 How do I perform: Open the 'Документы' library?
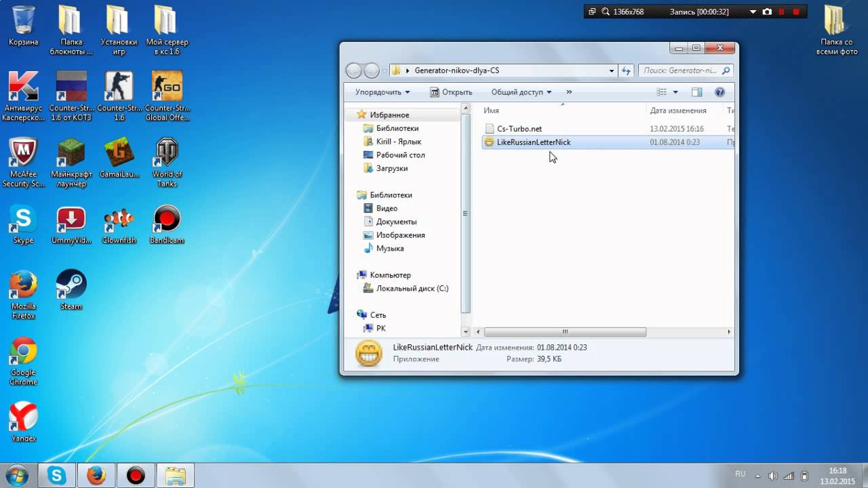click(396, 222)
